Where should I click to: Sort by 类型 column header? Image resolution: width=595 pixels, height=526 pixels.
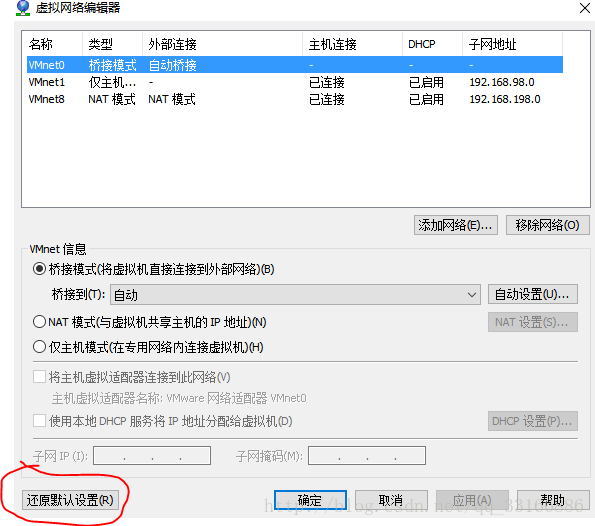pos(112,44)
